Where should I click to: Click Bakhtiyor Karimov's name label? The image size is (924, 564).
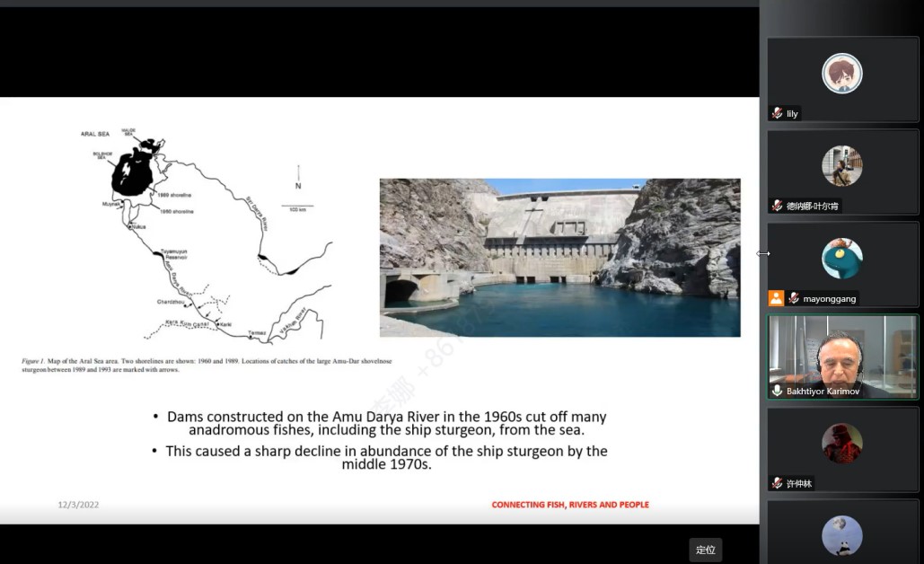pos(823,392)
